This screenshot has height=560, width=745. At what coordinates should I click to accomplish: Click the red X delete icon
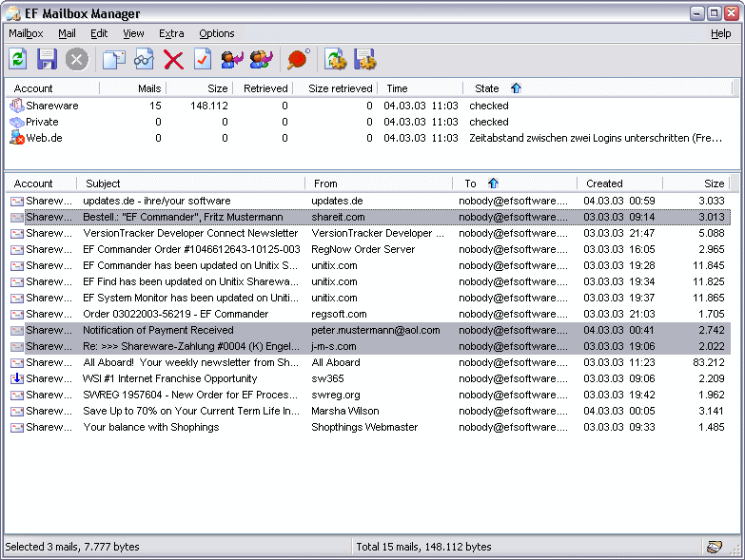point(173,60)
